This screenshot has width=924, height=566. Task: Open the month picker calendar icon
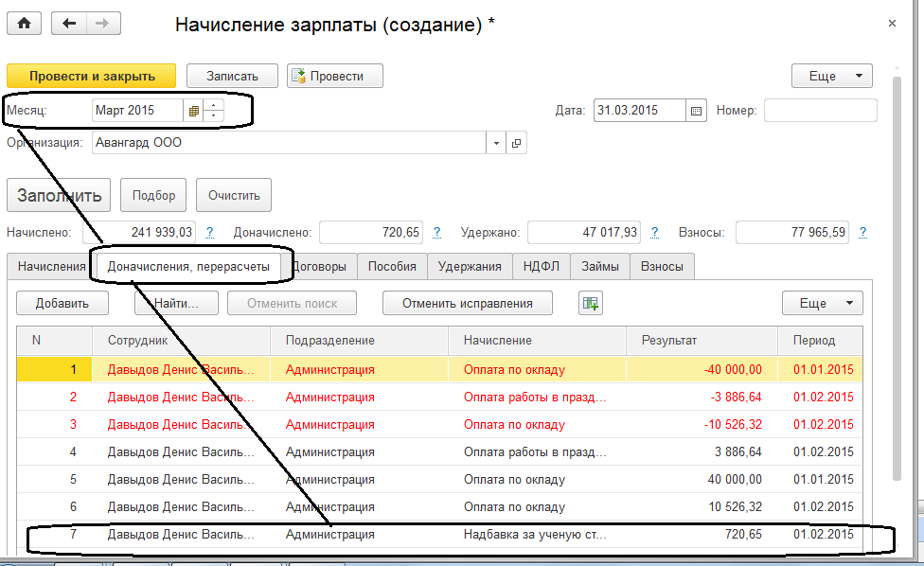coord(193,111)
